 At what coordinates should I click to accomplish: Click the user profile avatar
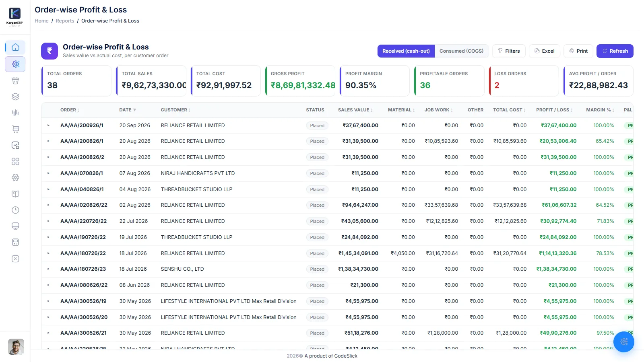pyautogui.click(x=16, y=347)
